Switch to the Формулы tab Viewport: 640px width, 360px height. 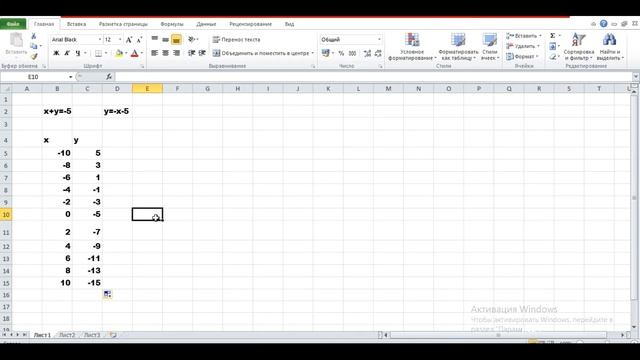tap(172, 24)
